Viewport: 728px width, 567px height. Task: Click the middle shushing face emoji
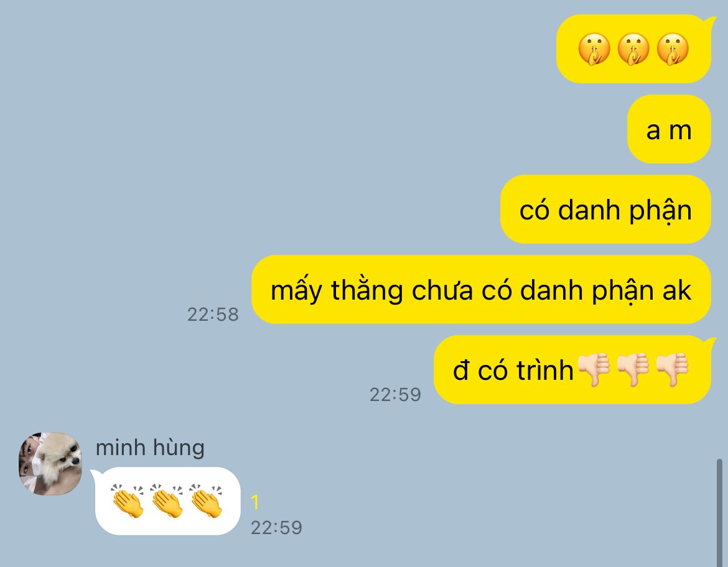coord(633,49)
